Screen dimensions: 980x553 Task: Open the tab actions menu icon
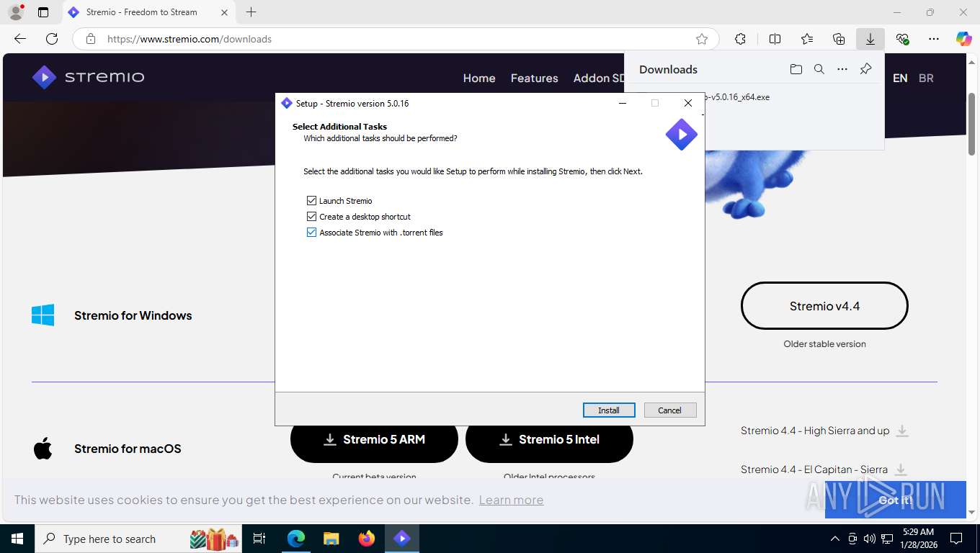pyautogui.click(x=43, y=12)
